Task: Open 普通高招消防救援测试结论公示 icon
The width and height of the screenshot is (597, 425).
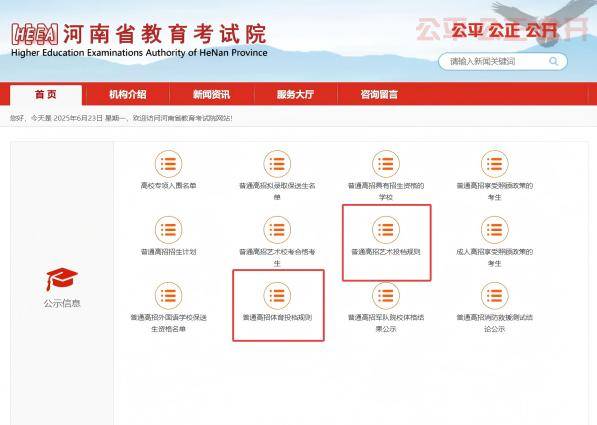Action: click(495, 296)
